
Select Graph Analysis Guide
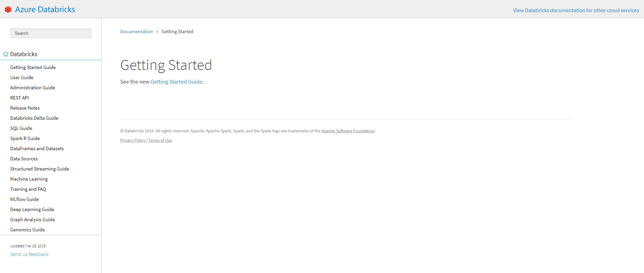point(33,220)
